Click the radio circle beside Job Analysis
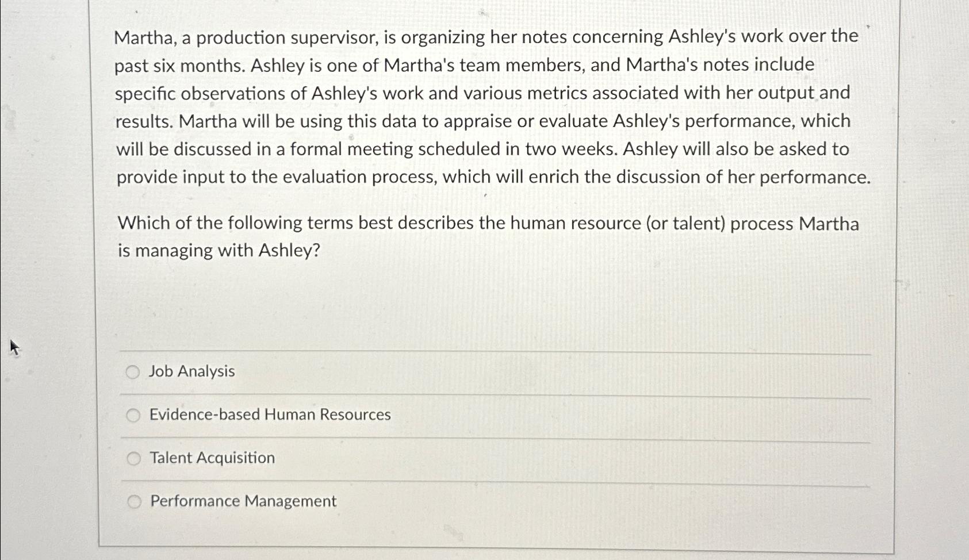The image size is (969, 560). point(134,371)
